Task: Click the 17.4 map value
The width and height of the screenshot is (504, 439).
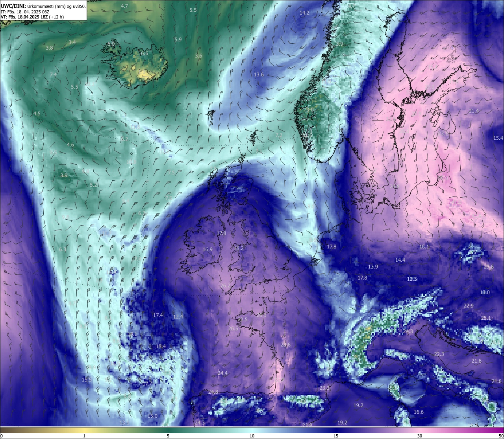Action: pos(158,315)
